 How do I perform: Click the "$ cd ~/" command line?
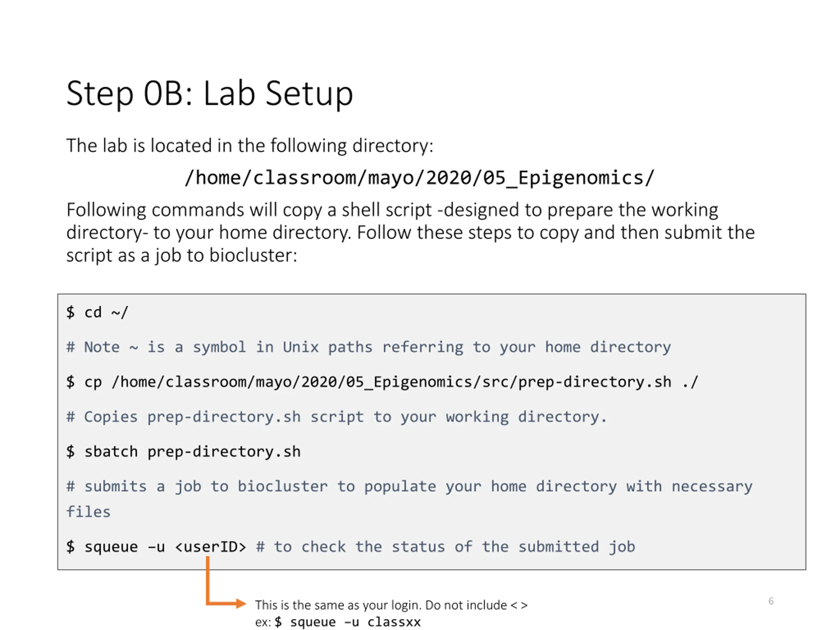[97, 312]
